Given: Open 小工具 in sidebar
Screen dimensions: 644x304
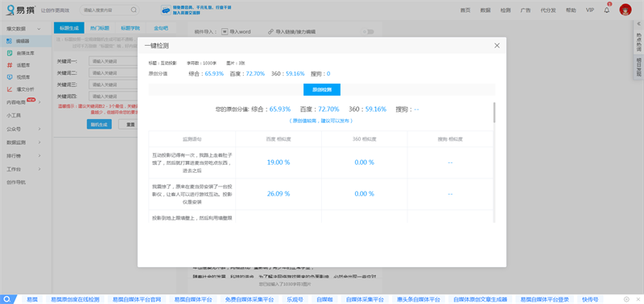Looking at the screenshot, I should 14,116.
